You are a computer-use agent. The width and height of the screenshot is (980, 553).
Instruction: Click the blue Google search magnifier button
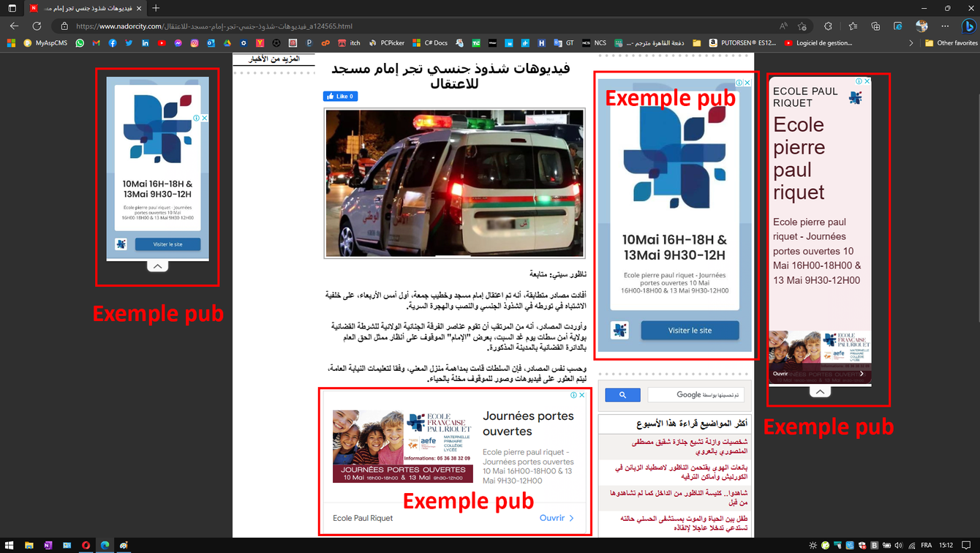(x=622, y=395)
